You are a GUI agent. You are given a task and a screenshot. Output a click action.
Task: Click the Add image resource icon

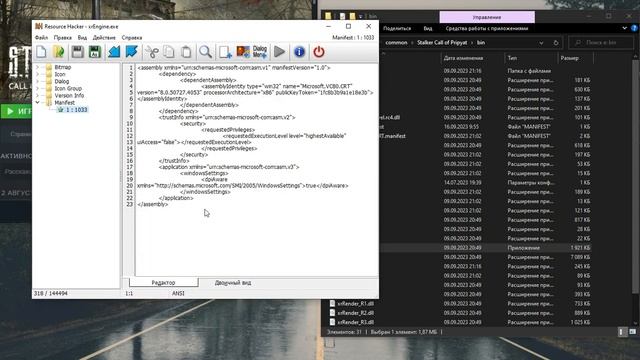point(243,52)
